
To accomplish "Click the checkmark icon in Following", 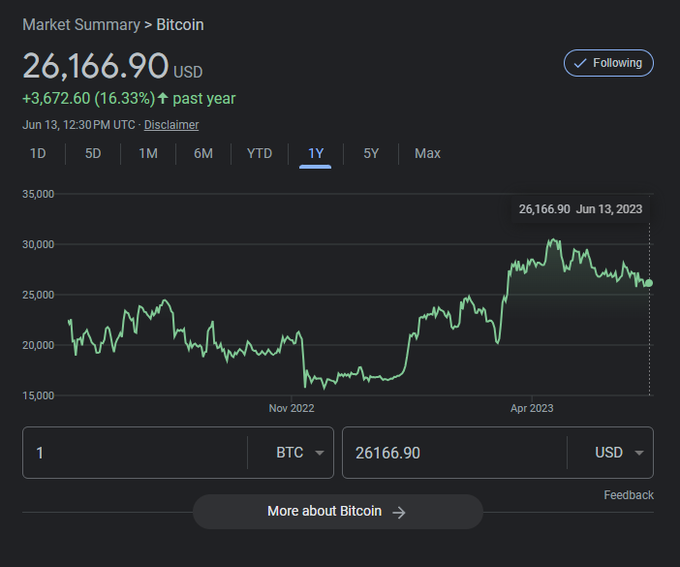I will point(580,63).
